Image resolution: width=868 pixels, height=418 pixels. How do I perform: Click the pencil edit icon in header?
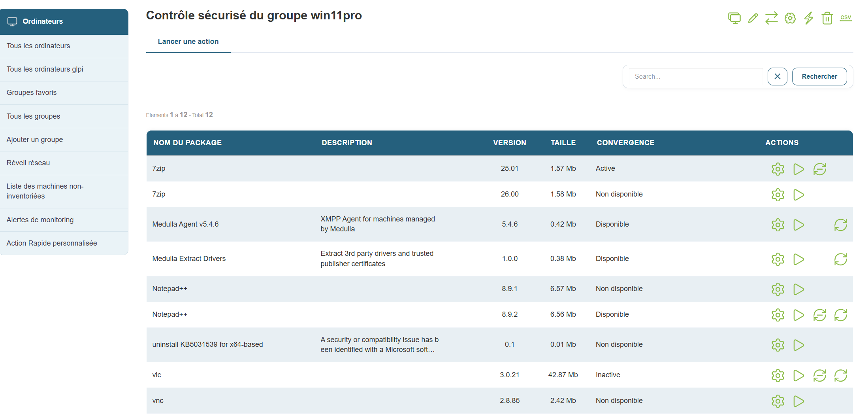pyautogui.click(x=753, y=18)
